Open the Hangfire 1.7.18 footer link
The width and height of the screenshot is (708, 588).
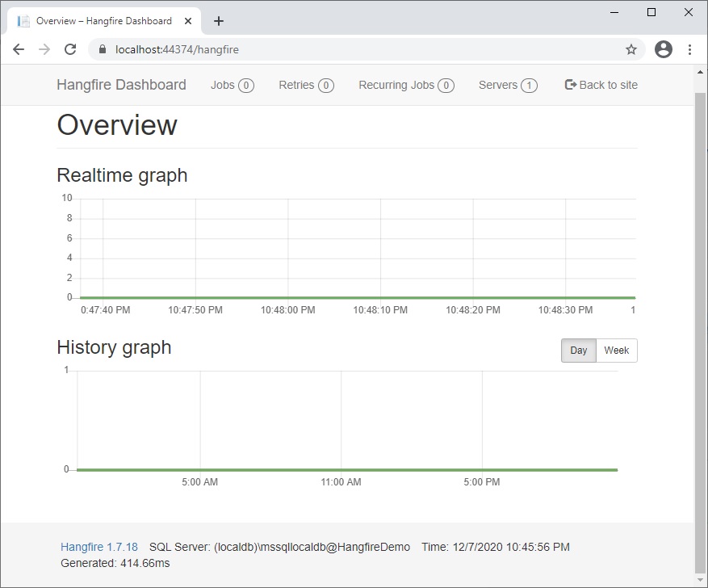point(99,547)
